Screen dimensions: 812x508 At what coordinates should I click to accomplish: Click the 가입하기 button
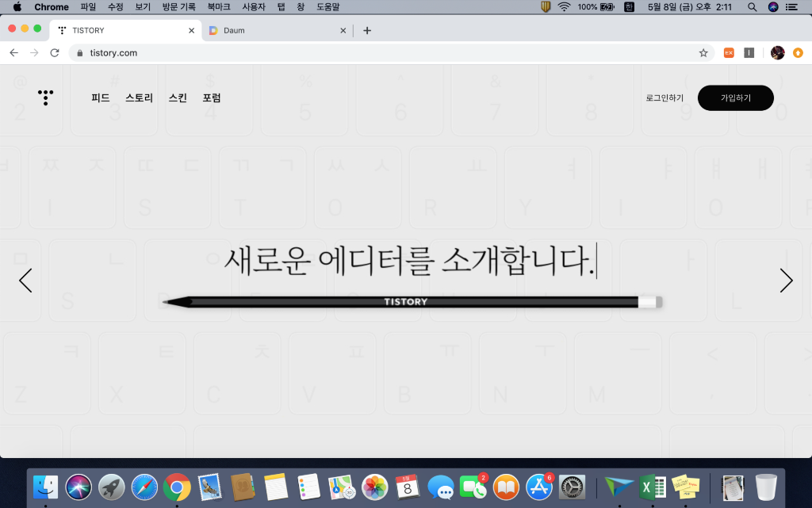click(x=735, y=97)
